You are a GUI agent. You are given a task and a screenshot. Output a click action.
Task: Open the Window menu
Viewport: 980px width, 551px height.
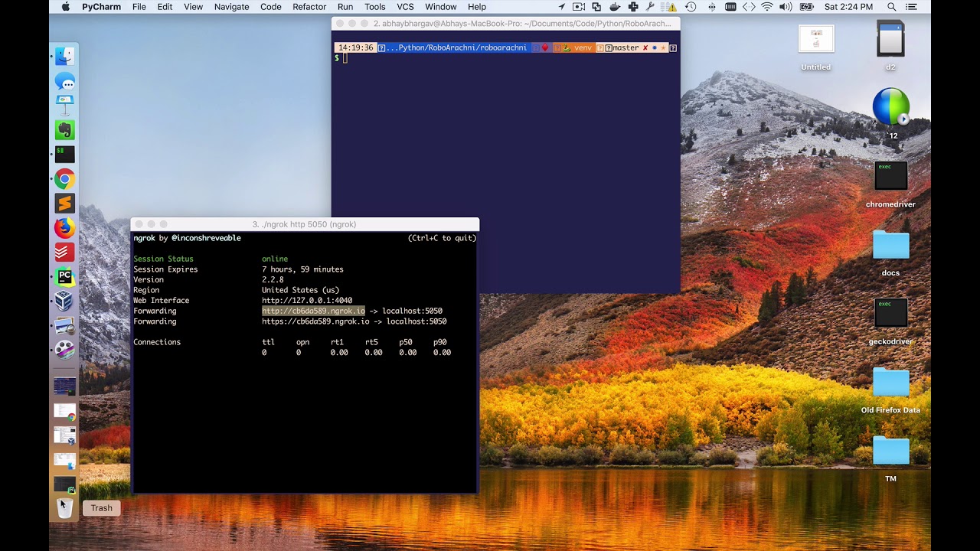441,7
